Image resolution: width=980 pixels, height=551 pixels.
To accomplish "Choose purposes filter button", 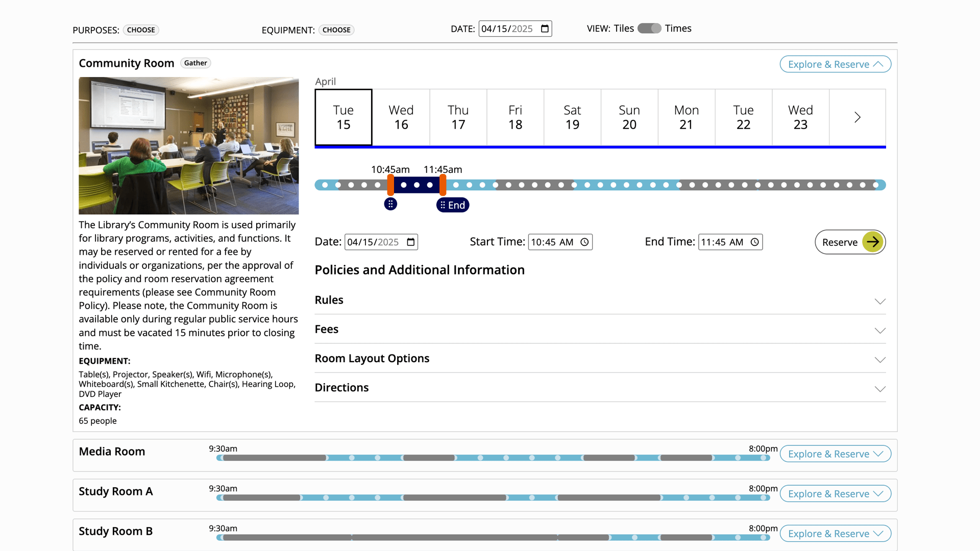I will [x=141, y=30].
